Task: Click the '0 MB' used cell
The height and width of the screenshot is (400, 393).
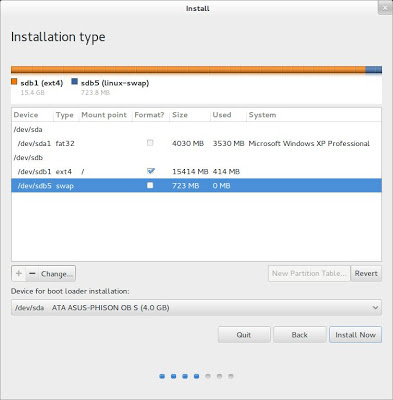Action: (x=221, y=185)
